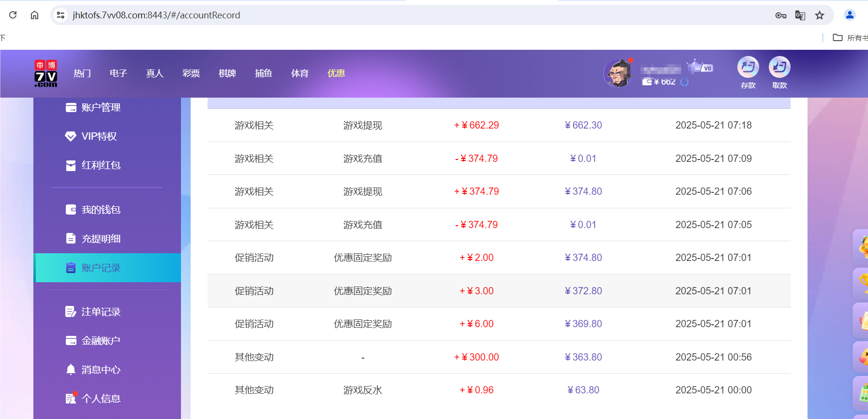The height and width of the screenshot is (419, 868).
Task: Click the saved password key icon
Action: coord(780,15)
